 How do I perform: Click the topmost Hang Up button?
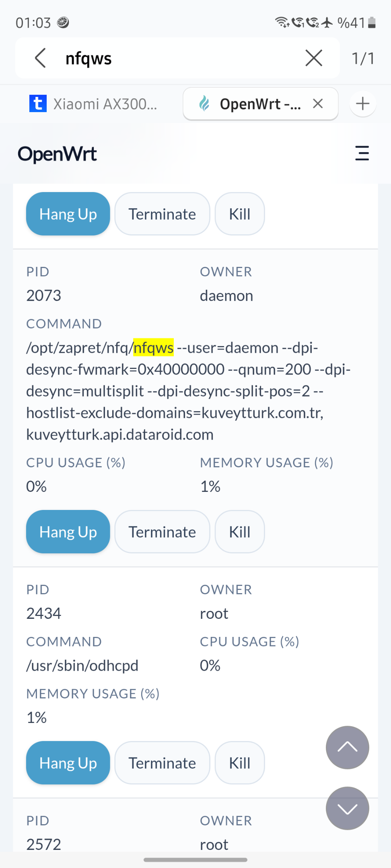[x=68, y=214]
